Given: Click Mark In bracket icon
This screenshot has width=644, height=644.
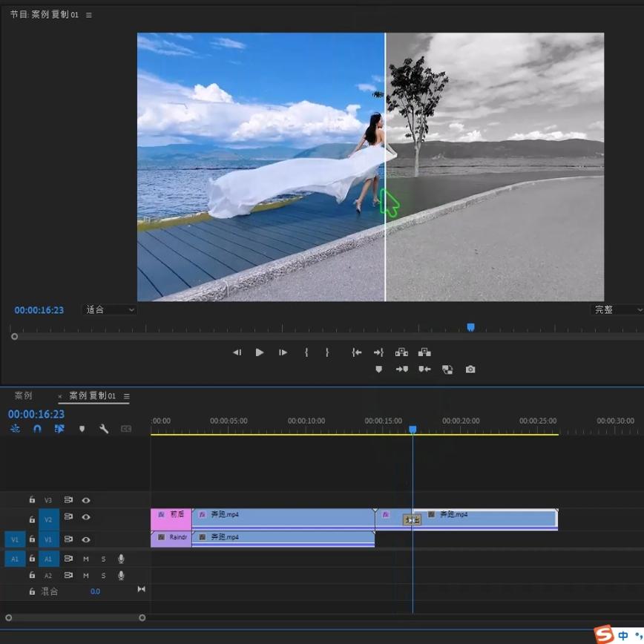Looking at the screenshot, I should (x=306, y=352).
